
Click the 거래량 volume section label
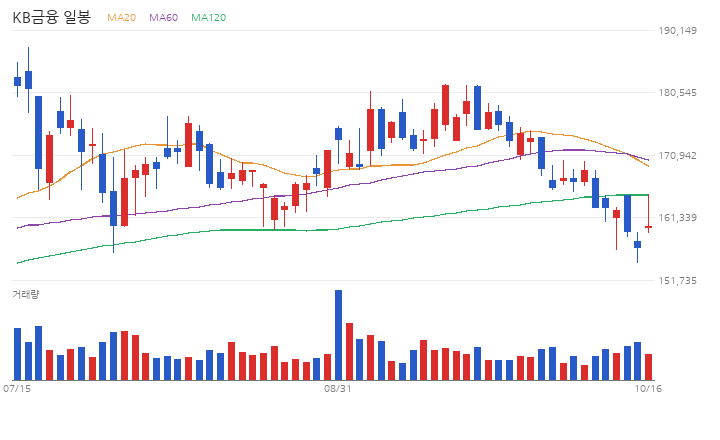26,294
